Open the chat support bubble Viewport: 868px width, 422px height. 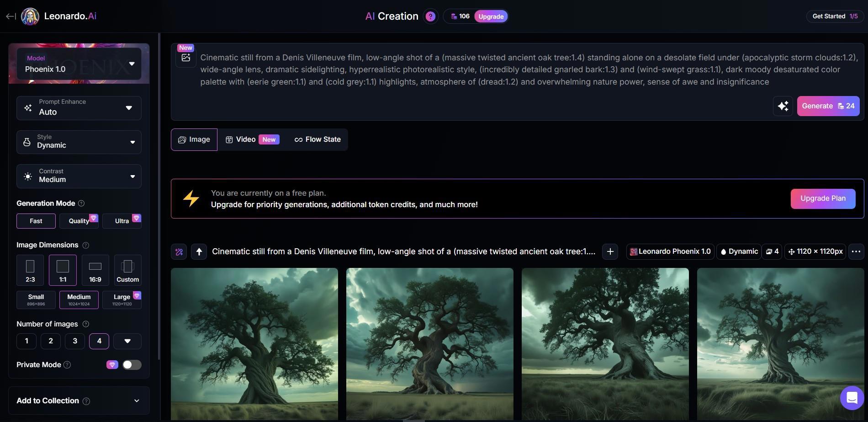(x=852, y=398)
